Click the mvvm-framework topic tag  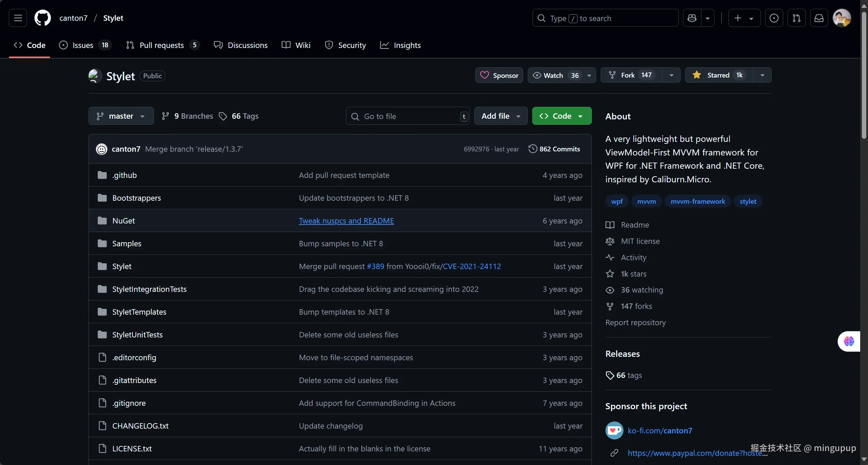coord(698,201)
